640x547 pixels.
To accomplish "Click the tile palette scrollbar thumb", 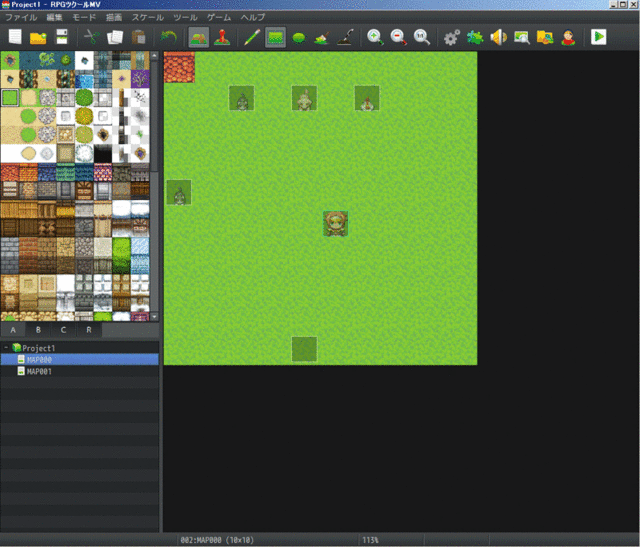I will (x=154, y=116).
